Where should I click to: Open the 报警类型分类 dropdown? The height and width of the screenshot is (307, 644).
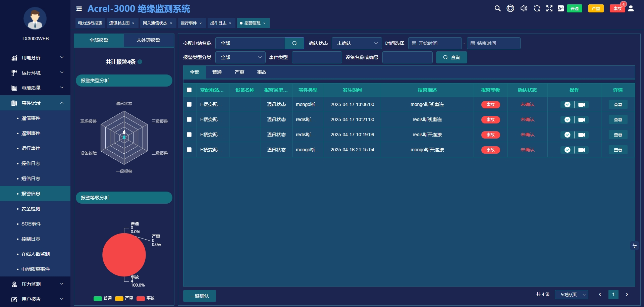(x=240, y=57)
